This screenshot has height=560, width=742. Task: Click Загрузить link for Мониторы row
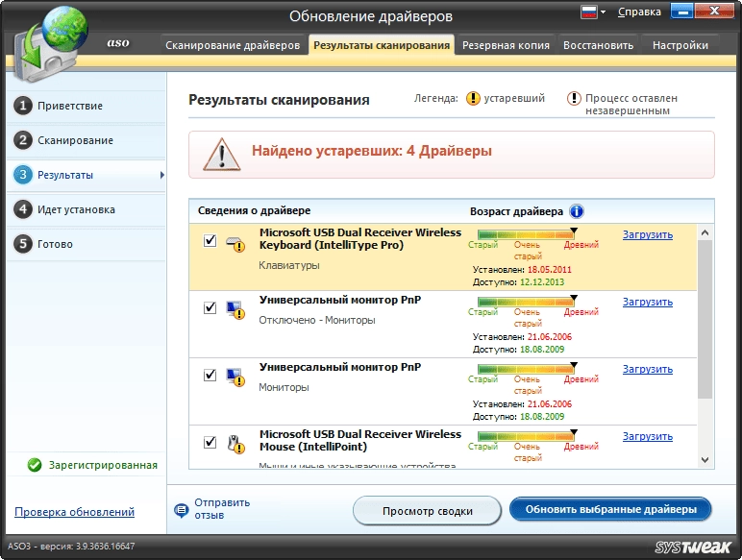(x=648, y=369)
